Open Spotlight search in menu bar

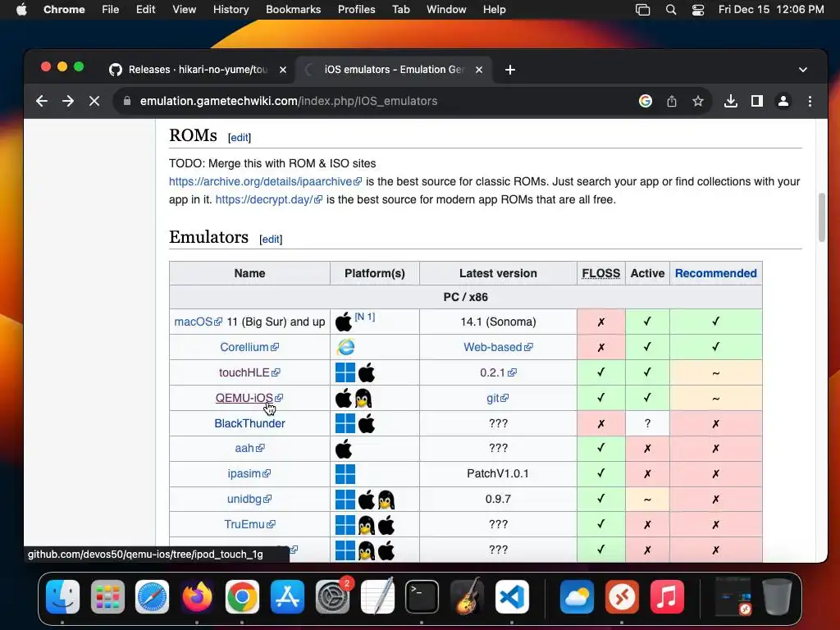pyautogui.click(x=671, y=9)
